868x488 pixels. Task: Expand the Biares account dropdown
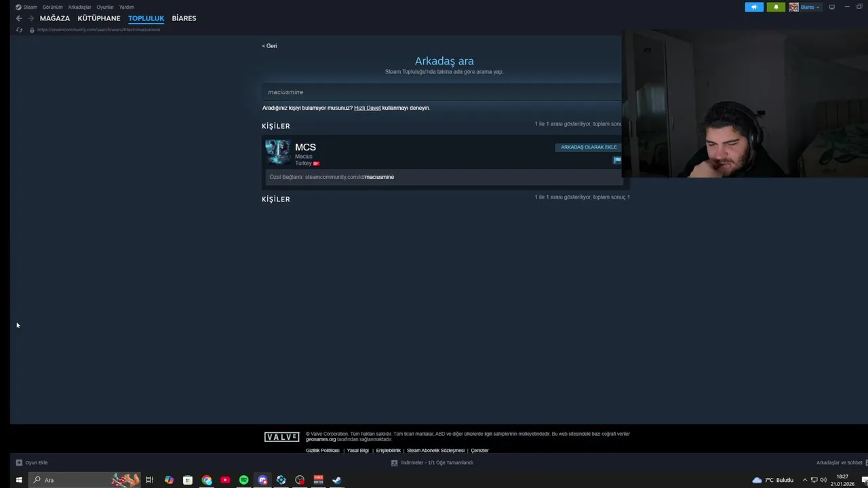[818, 7]
